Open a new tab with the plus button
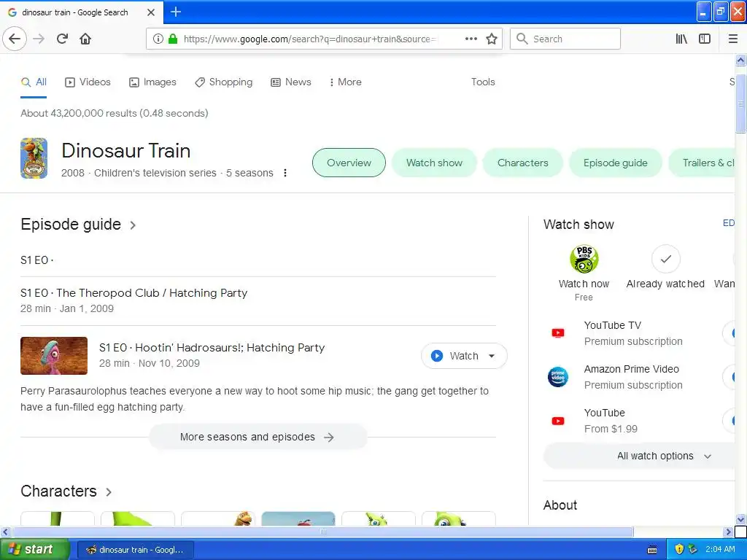 176,12
